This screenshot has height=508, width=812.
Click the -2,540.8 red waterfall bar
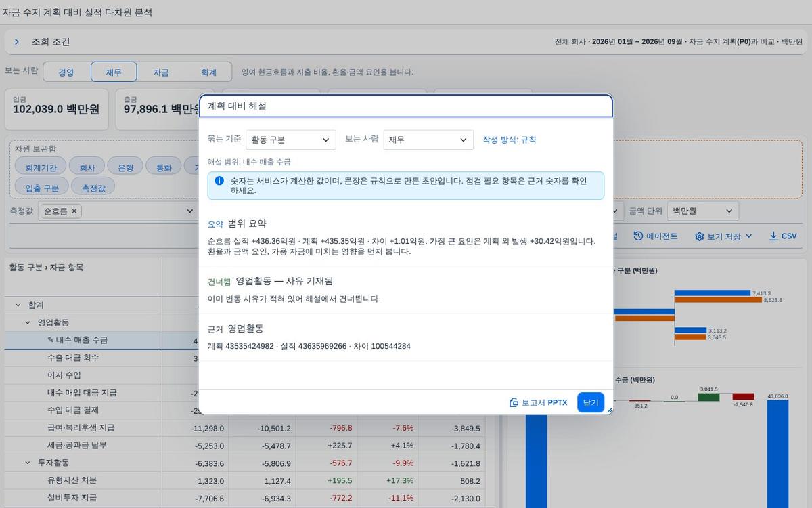tap(743, 397)
